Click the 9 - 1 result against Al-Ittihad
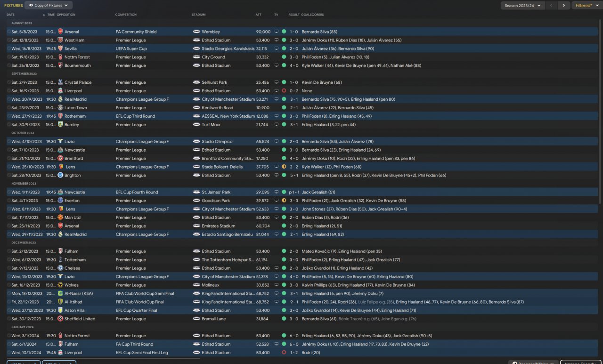Image resolution: width=603 pixels, height=364 pixels. 294,302
